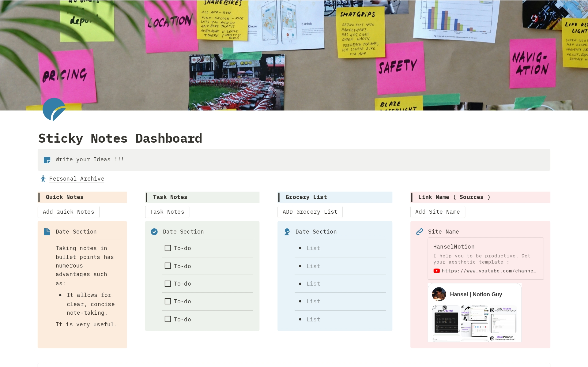Click the blue page logo icon

click(54, 110)
